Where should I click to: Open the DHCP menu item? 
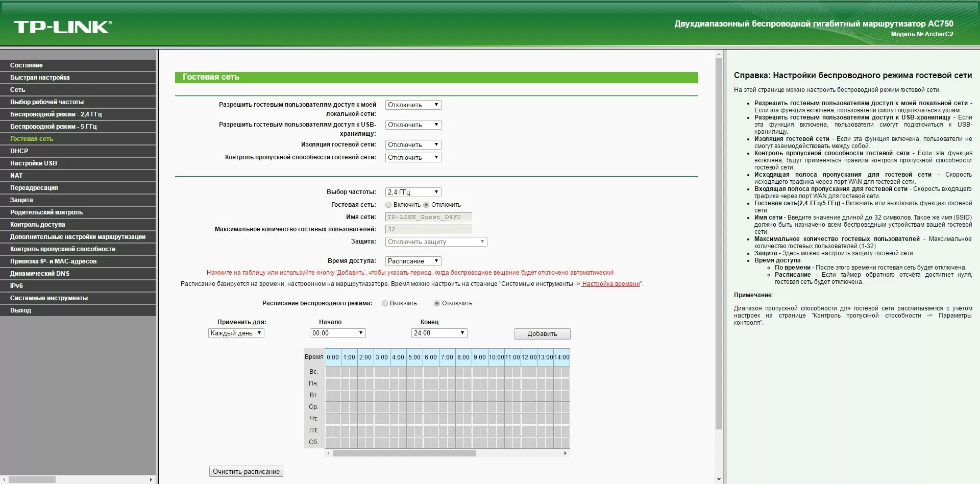[x=78, y=151]
